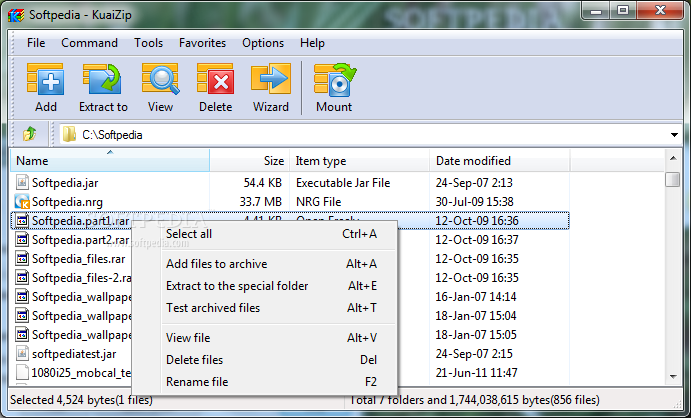This screenshot has height=418, width=691.
Task: Click the Selected 4,524 bytes status text
Action: (82, 400)
